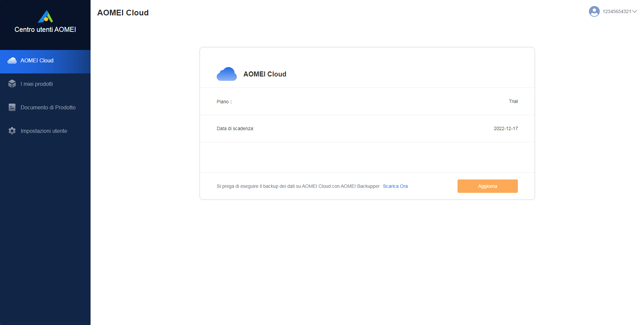
Task: Click the account name 12345654321
Action: (x=617, y=11)
